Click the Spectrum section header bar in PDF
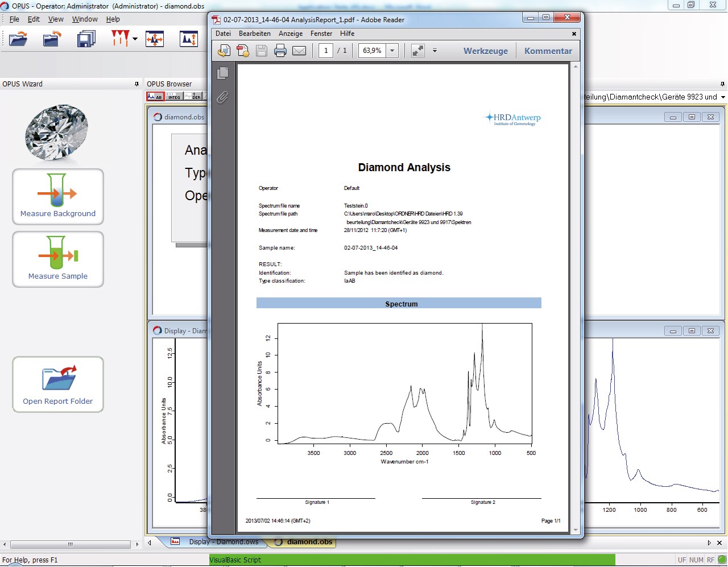This screenshot has width=728, height=567. [x=399, y=304]
